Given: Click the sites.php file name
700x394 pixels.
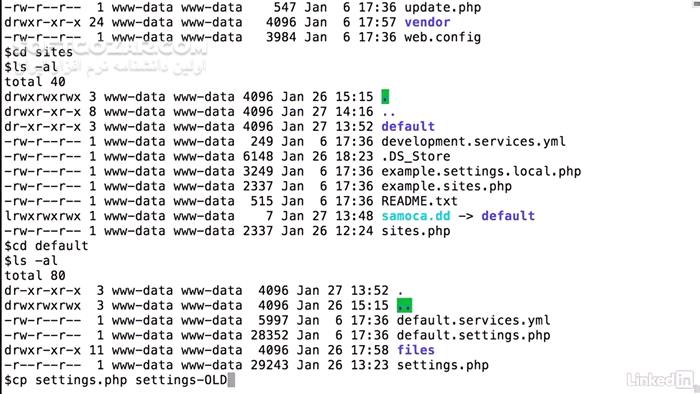Looking at the screenshot, I should point(416,231).
